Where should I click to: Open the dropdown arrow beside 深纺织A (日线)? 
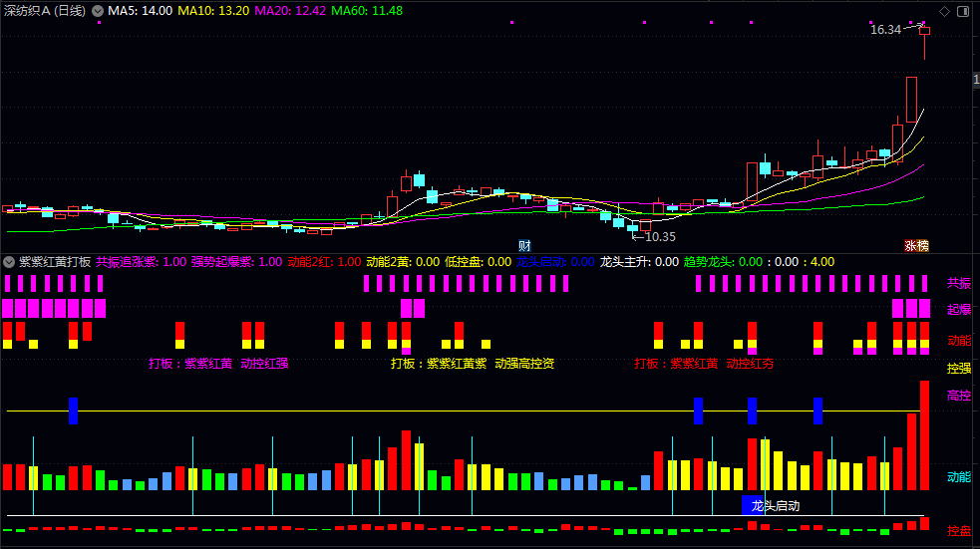point(98,11)
